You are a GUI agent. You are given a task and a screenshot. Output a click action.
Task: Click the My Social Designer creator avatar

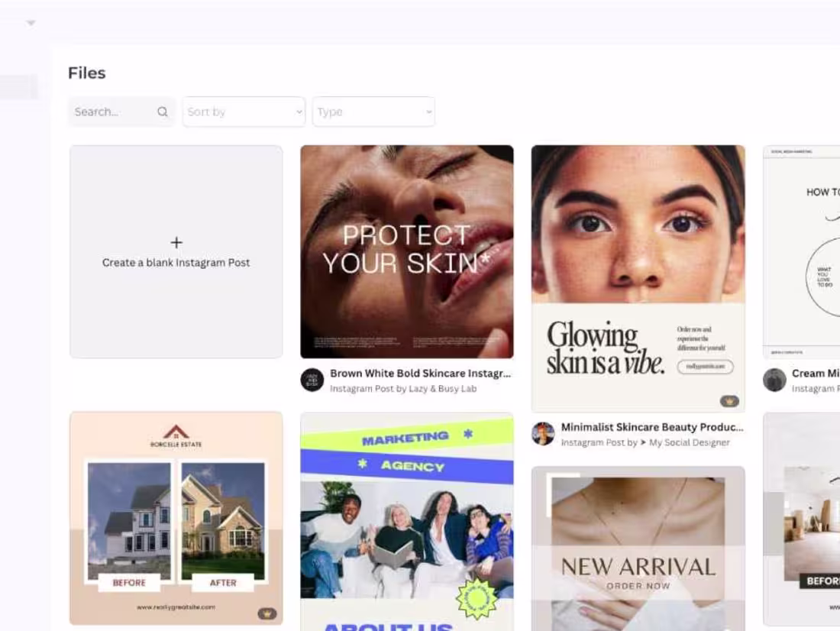click(543, 435)
